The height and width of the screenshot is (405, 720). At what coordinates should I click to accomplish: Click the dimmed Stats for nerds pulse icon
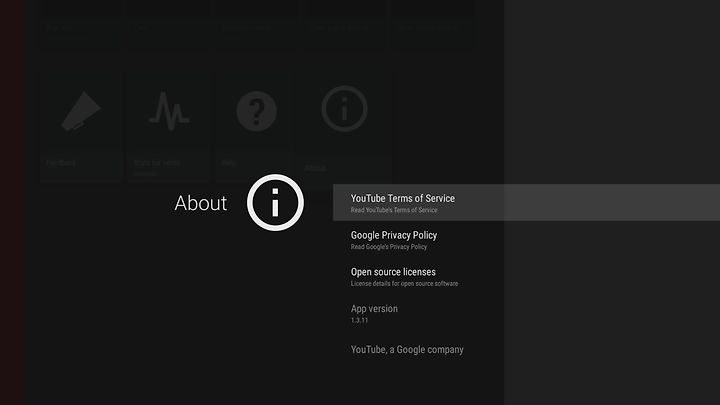[x=169, y=111]
